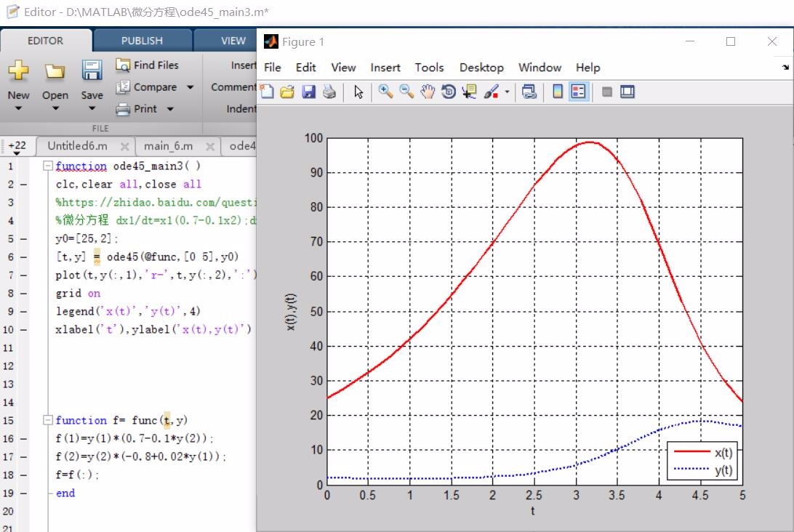The width and height of the screenshot is (794, 532).
Task: Activate the Pan hand tool
Action: (x=428, y=92)
